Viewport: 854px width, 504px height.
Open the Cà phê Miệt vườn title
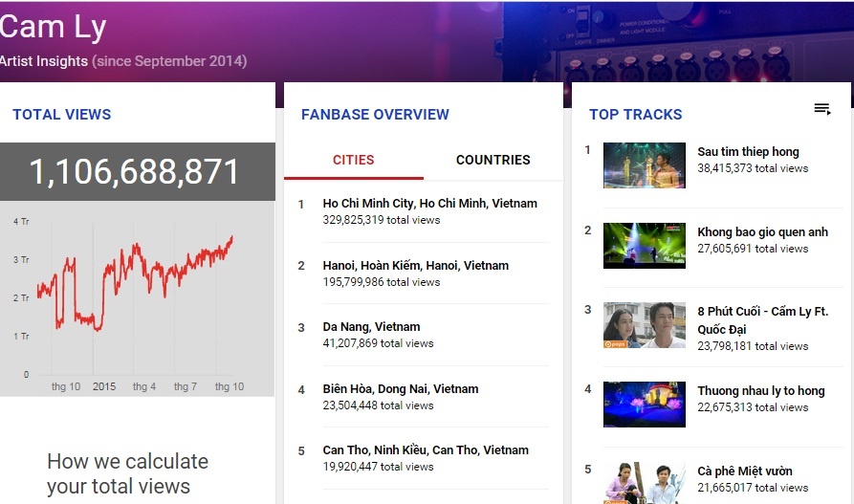click(x=744, y=471)
